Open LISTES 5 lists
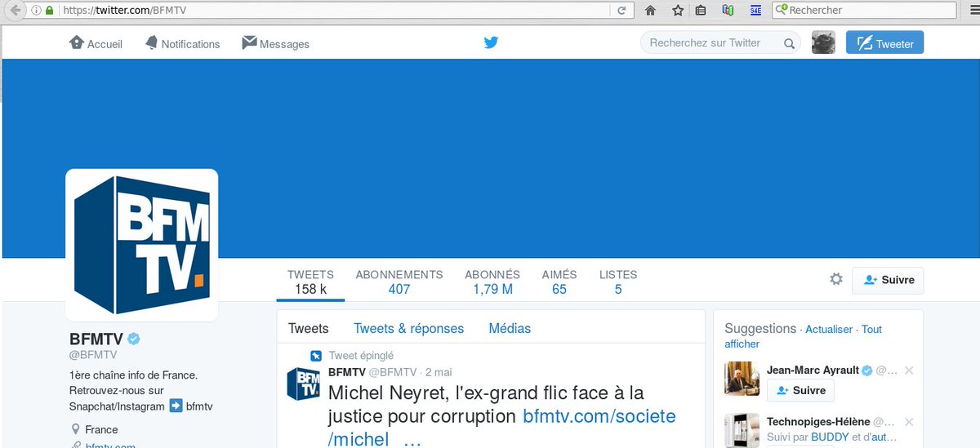Screen dimensions: 980x448 tap(618, 282)
